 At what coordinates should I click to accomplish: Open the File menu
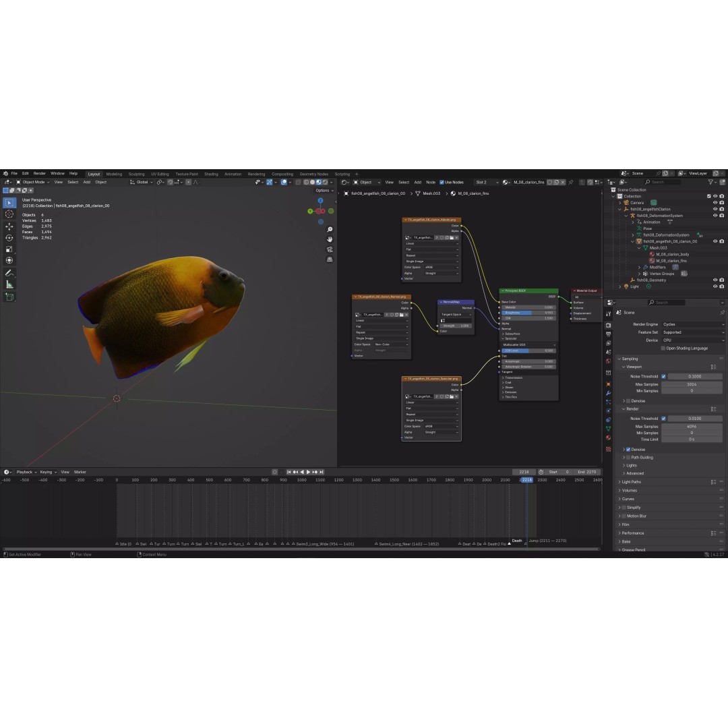coord(14,174)
